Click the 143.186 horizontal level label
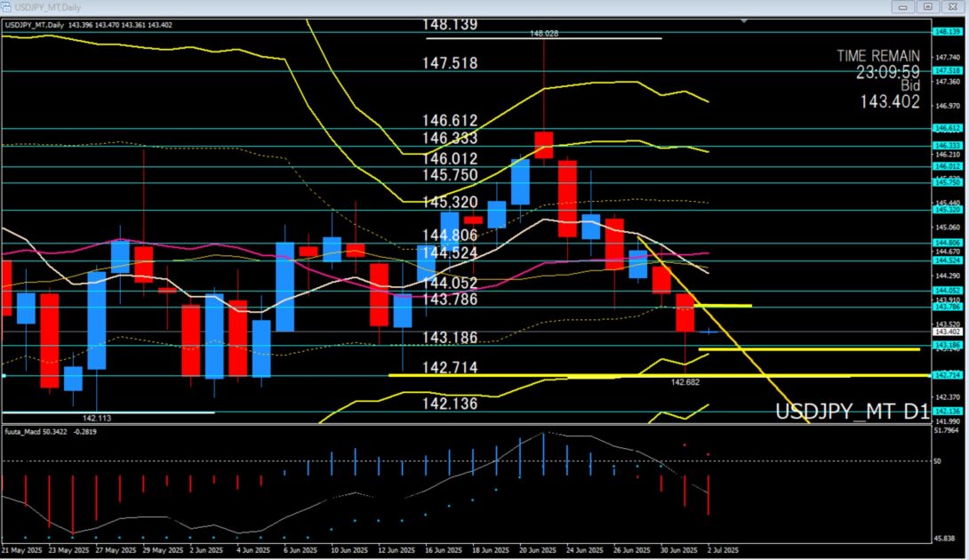Screen dimensions: 969x560 [450, 338]
